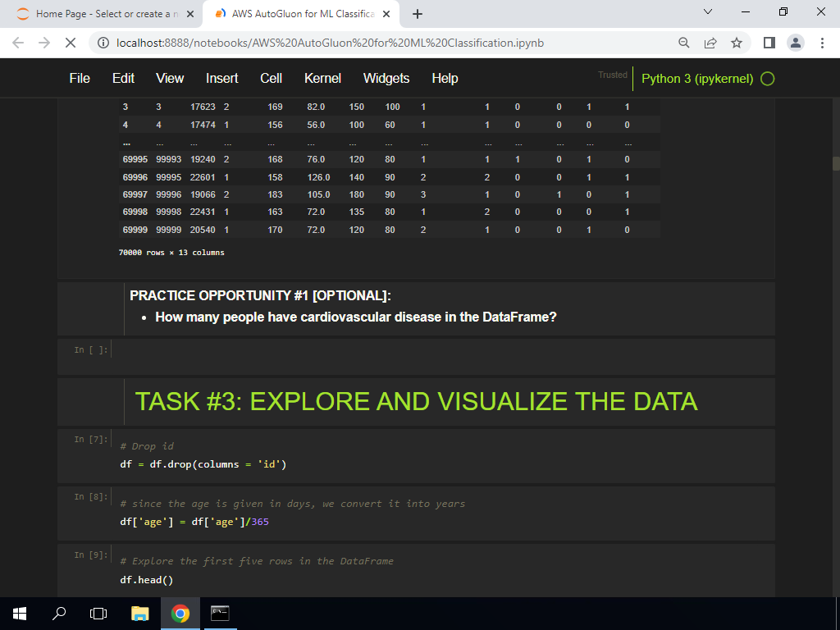840x630 pixels.
Task: Click the notebook vertical scrollbar thumb
Action: [x=836, y=163]
